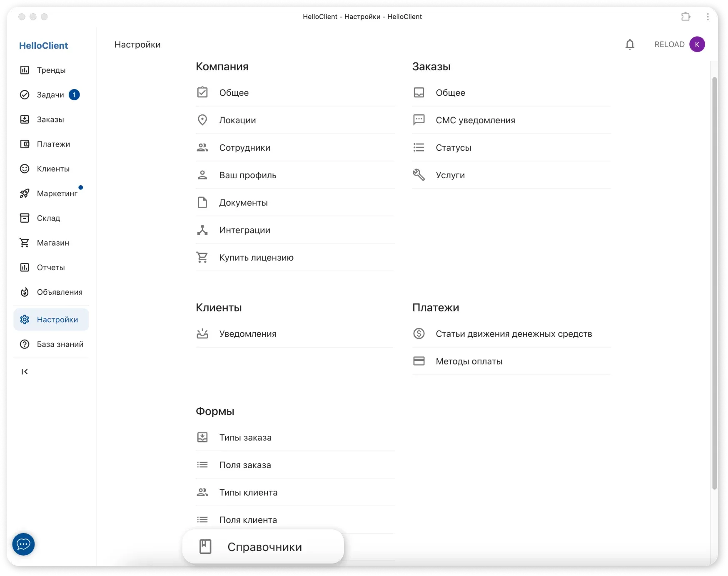Click the vertical page scrollbar

pyautogui.click(x=714, y=283)
